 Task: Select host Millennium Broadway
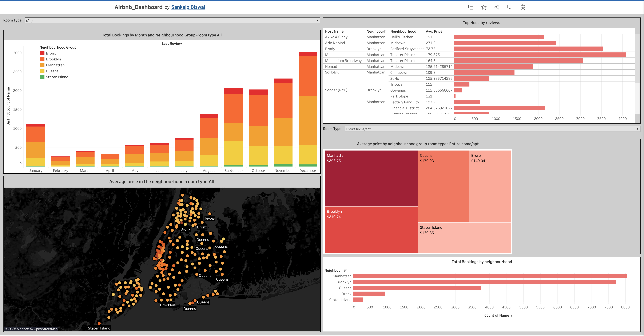point(343,61)
